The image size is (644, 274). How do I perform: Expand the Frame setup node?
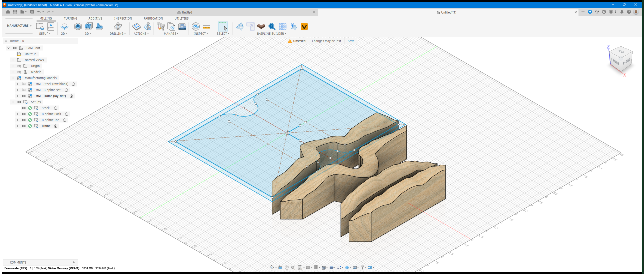(17, 126)
